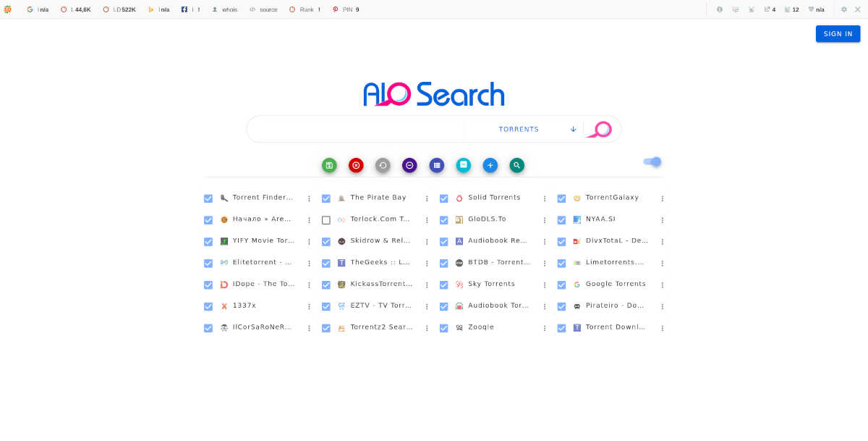The image size is (868, 441).
Task: Uncheck the GloDLS.To checkbox
Action: tap(444, 220)
